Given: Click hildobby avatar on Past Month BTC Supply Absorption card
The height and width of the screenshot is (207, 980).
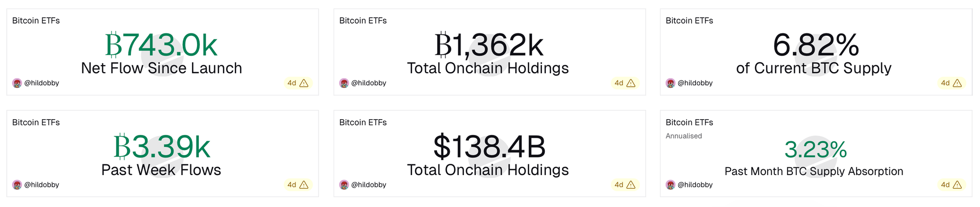Looking at the screenshot, I should point(670,185).
